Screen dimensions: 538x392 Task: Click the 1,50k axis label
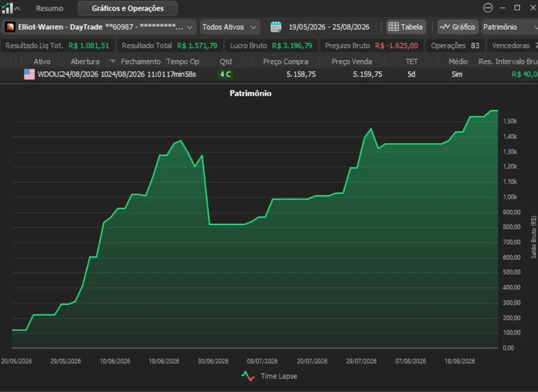click(510, 121)
